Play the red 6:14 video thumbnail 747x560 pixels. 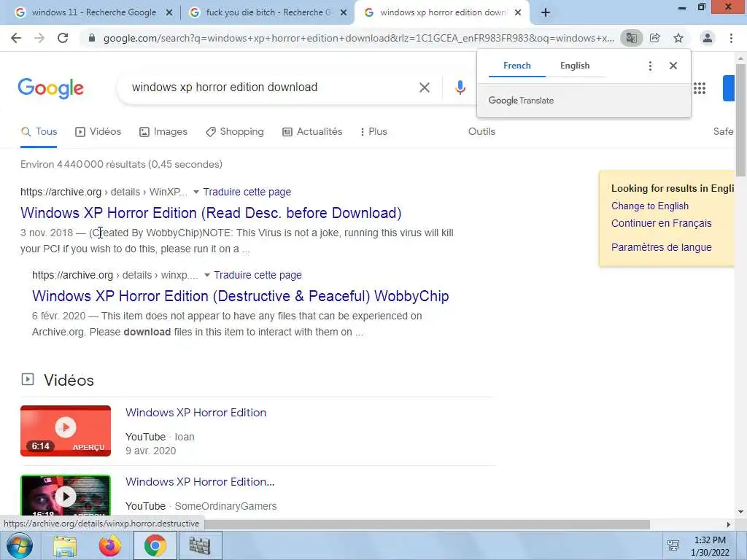(x=66, y=431)
